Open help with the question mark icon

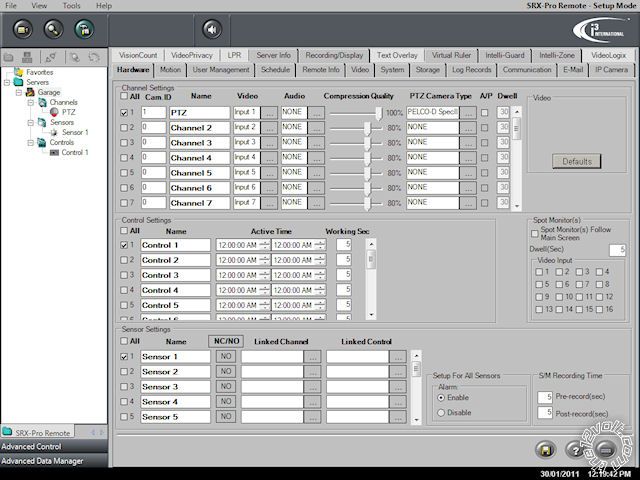(x=575, y=450)
